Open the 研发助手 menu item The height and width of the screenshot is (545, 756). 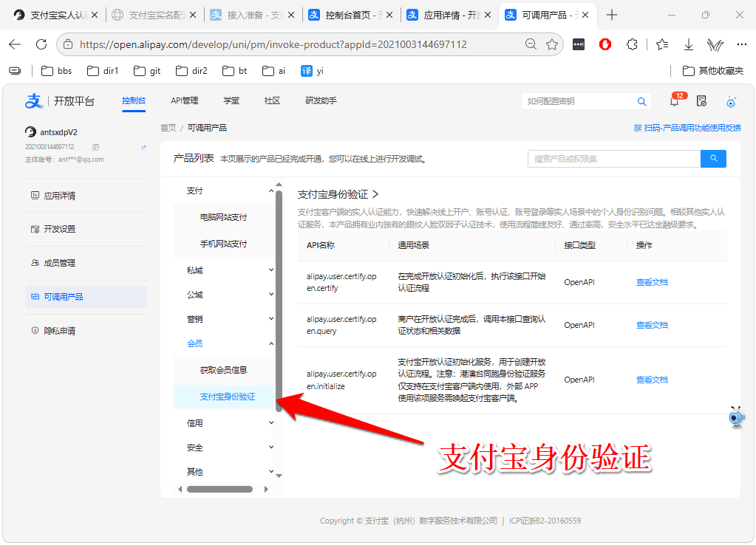pos(321,100)
